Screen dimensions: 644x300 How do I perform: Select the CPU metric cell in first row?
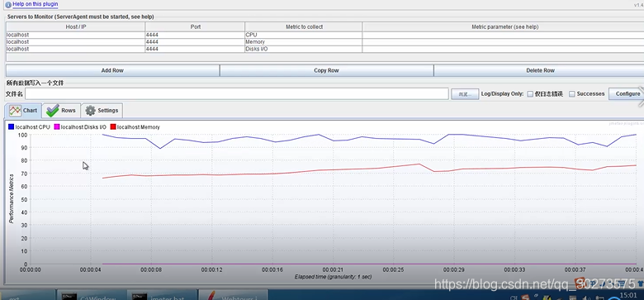click(303, 35)
